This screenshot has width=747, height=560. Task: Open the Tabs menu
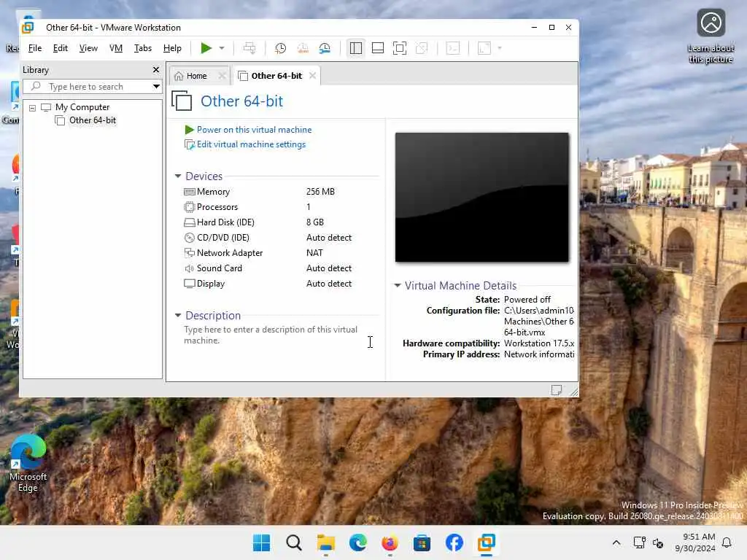click(143, 48)
